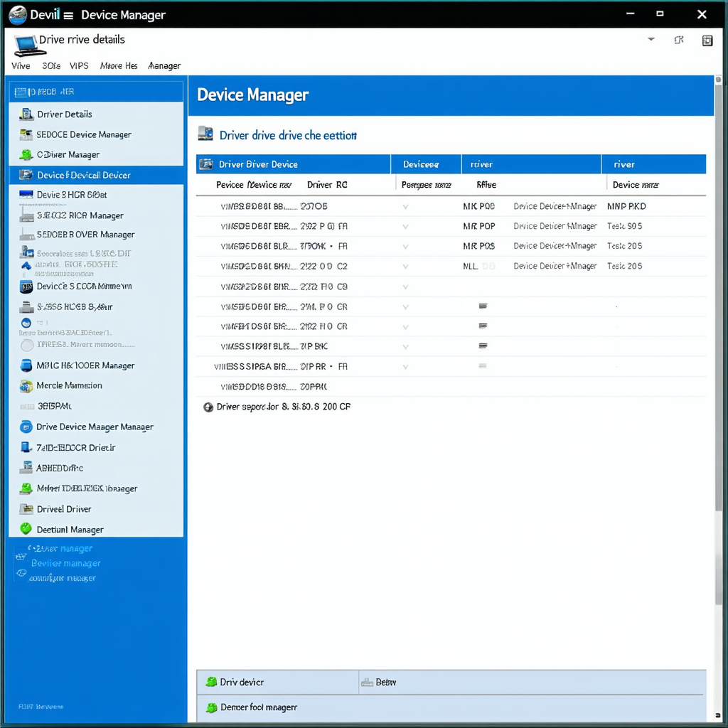Screen dimensions: 728x728
Task: Open the Maere Hes menu
Action: point(119,66)
